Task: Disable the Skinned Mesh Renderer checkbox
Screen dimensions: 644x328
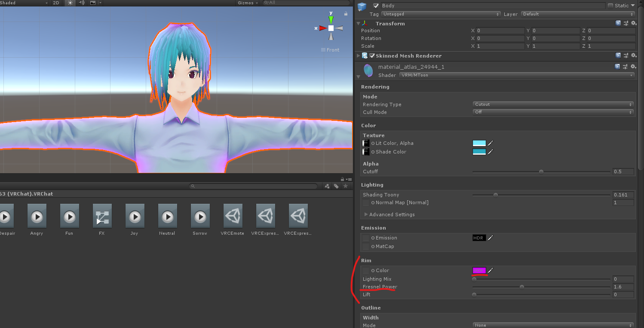Action: (x=372, y=56)
